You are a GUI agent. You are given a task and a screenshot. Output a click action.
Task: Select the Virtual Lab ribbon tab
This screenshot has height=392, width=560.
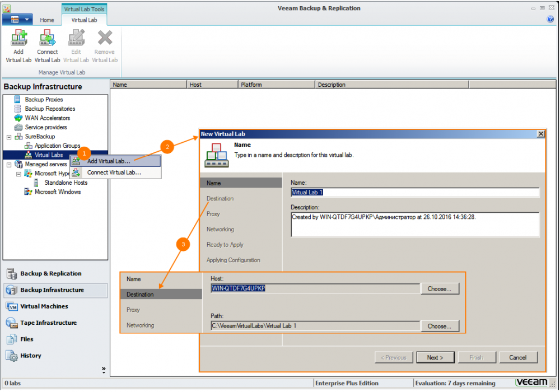coord(84,20)
